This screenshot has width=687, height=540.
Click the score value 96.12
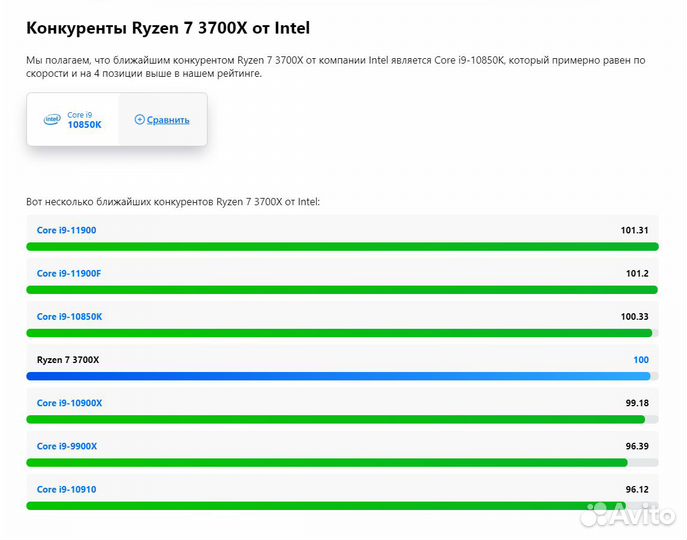637,489
